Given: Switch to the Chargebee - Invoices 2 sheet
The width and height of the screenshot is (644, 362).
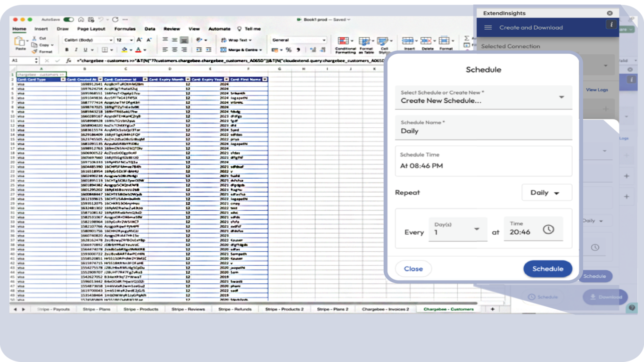Looking at the screenshot, I should 386,309.
